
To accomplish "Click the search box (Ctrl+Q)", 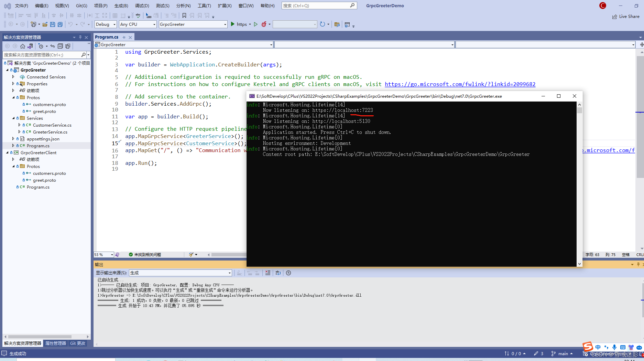I will click(319, 6).
